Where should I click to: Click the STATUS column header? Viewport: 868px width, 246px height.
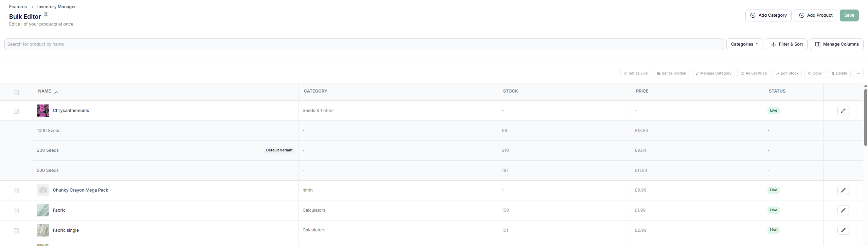[x=777, y=91]
